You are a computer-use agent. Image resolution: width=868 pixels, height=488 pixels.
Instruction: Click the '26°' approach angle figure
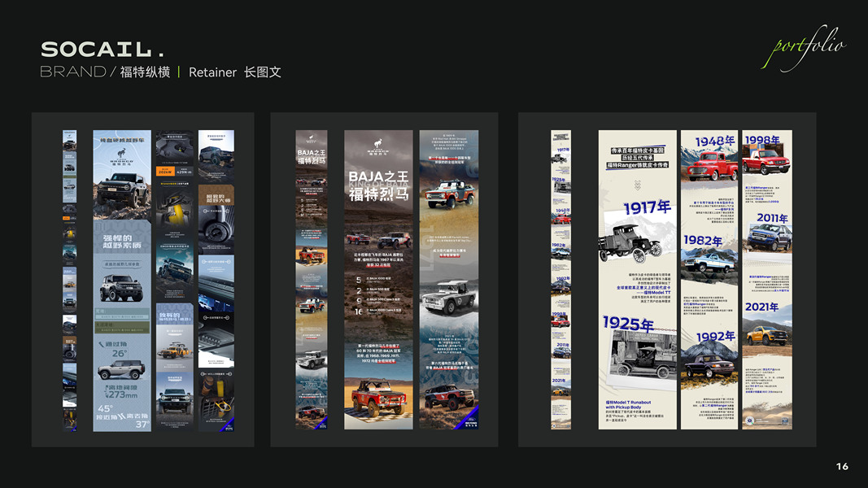tap(120, 353)
